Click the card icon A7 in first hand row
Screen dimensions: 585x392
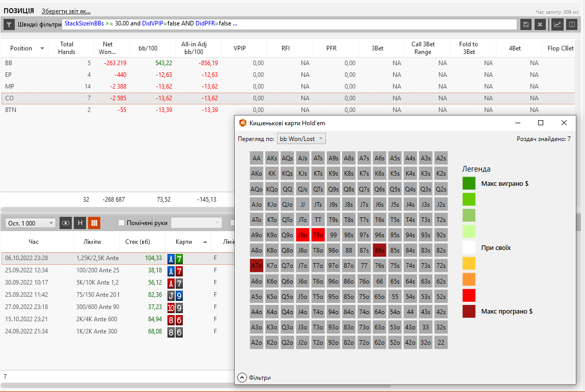pyautogui.click(x=175, y=259)
